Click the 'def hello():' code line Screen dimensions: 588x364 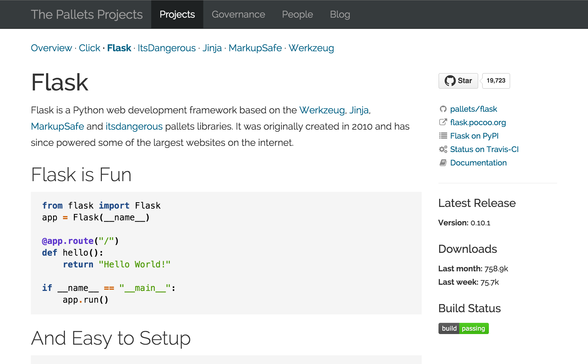[x=73, y=253]
